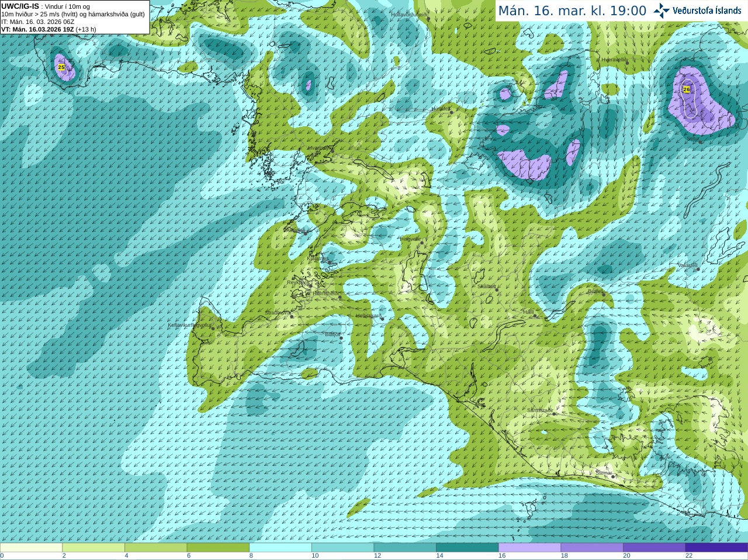748x560 pixels.
Task: Click the Hæll station label
Action: [528, 312]
